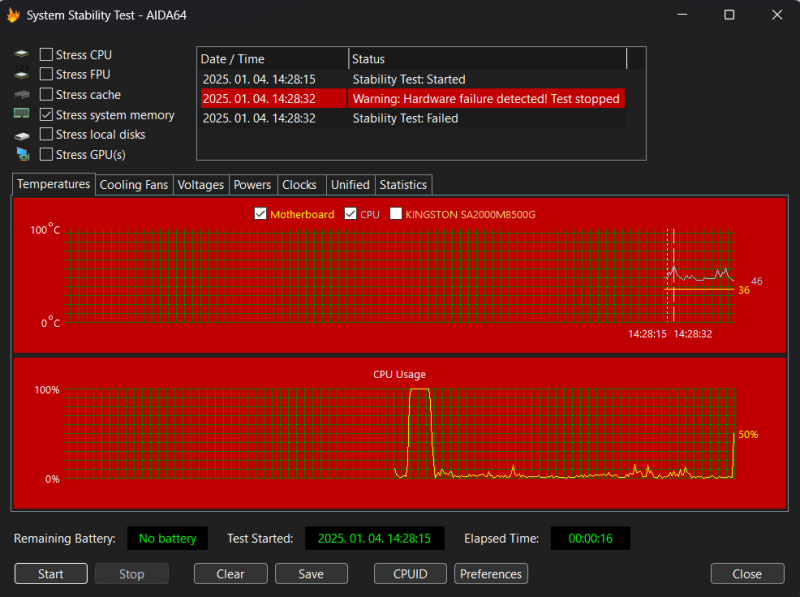Open the Voltages tab
The width and height of the screenshot is (800, 597).
tap(201, 185)
